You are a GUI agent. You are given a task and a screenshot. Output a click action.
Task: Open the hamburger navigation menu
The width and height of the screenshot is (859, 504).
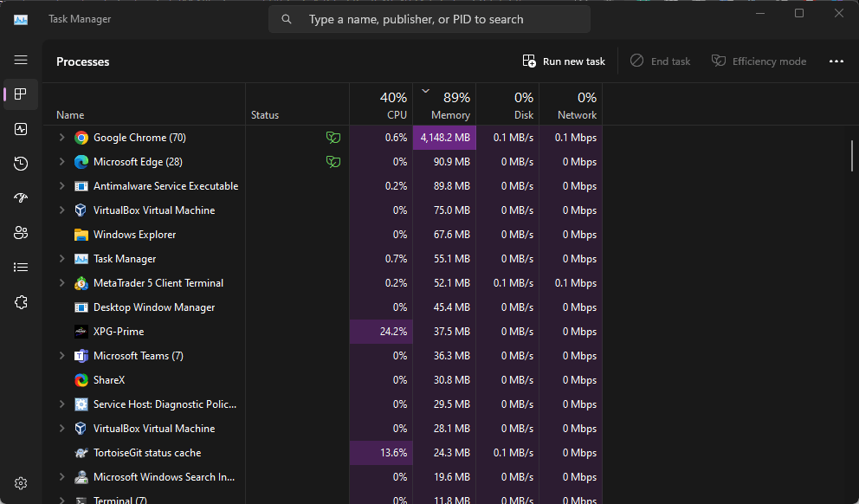tap(21, 60)
